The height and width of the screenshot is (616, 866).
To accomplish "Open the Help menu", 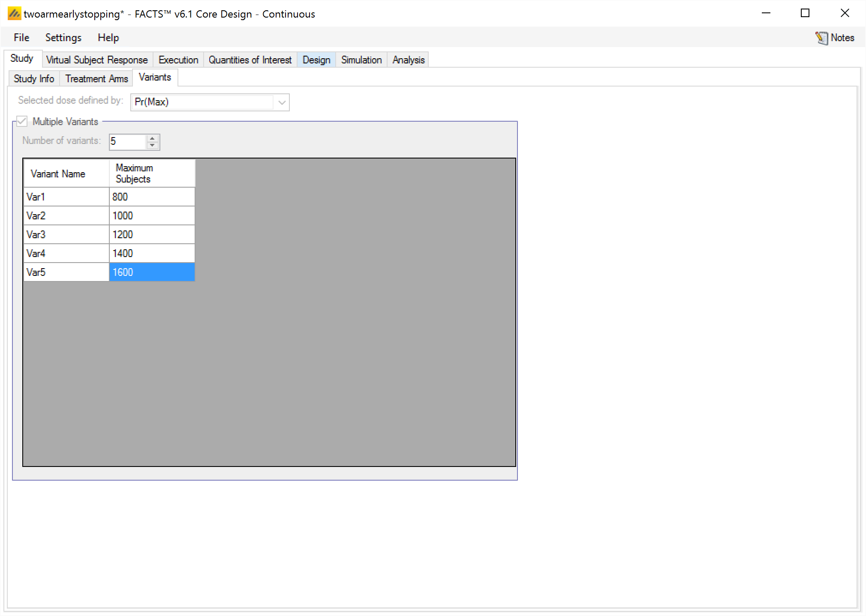I will 108,38.
